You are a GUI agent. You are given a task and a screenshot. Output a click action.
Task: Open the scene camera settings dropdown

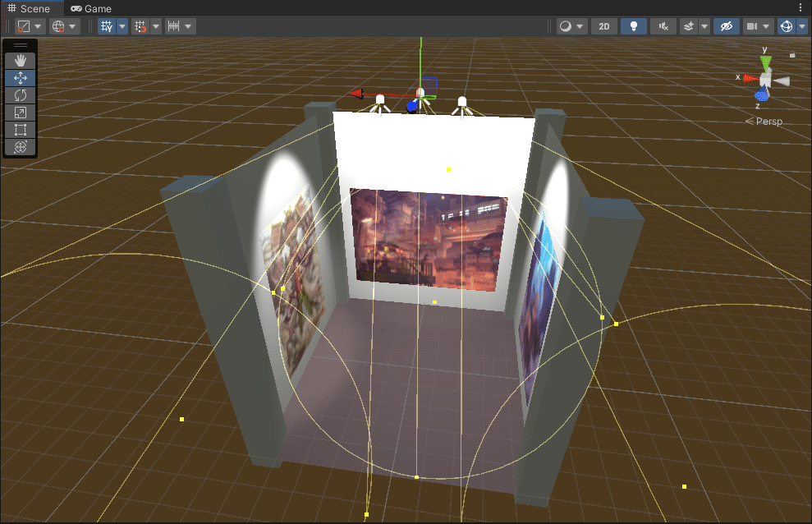(758, 26)
